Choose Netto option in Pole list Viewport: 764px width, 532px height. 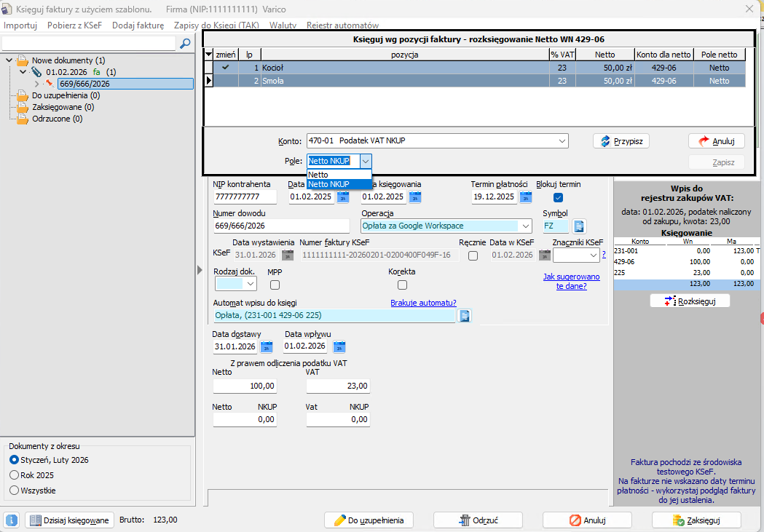(318, 175)
